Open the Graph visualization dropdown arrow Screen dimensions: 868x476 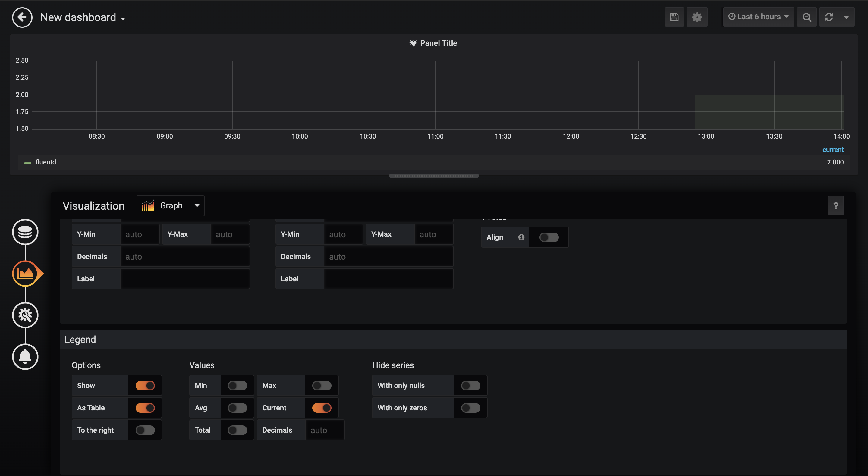pyautogui.click(x=197, y=205)
